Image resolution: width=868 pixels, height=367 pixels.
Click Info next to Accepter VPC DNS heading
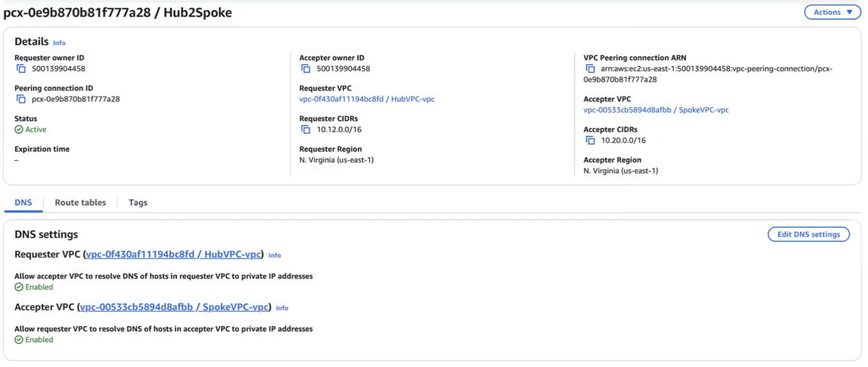coord(282,308)
